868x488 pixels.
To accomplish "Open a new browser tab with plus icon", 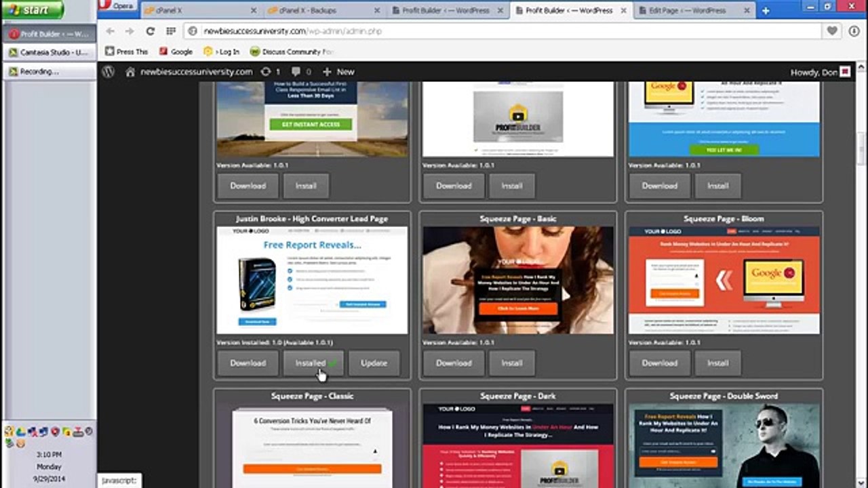I will coord(766,11).
